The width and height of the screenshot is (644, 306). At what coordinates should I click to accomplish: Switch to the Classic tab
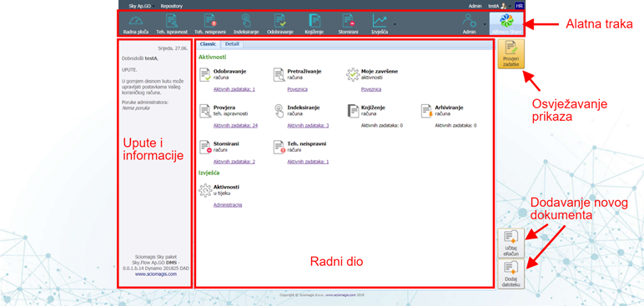pos(208,43)
